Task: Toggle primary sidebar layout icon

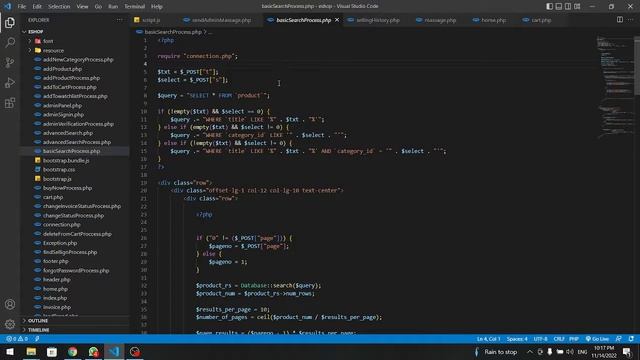Action: tap(549, 6)
